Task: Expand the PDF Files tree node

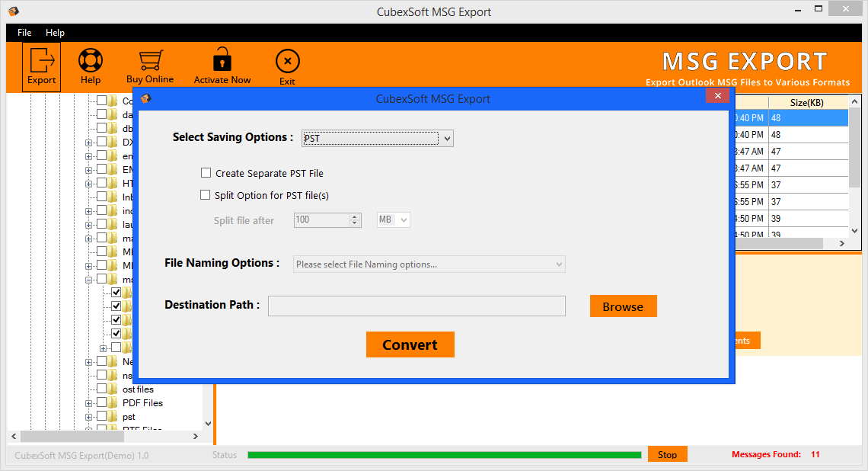Action: (88, 403)
